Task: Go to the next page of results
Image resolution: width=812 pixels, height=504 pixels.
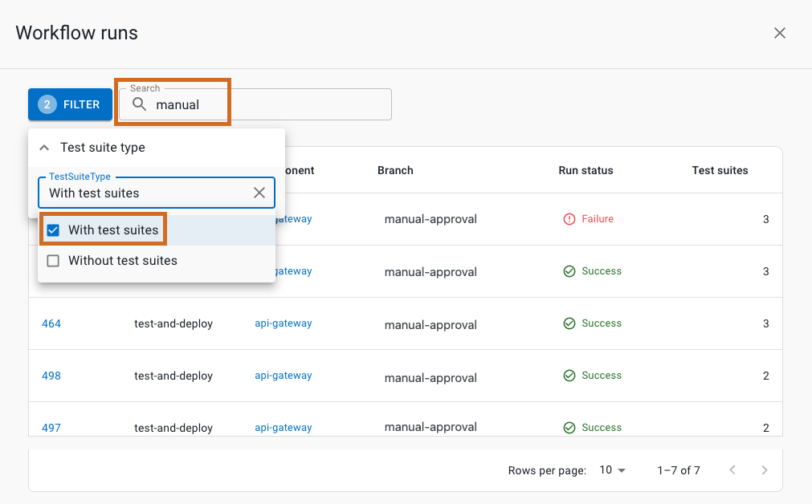Action: click(765, 470)
